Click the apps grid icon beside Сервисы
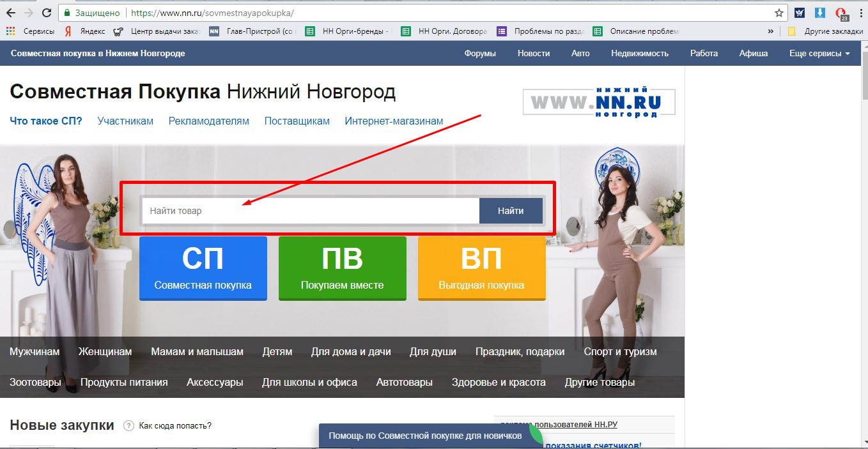Screen dimensions: 868x449 [x=10, y=31]
